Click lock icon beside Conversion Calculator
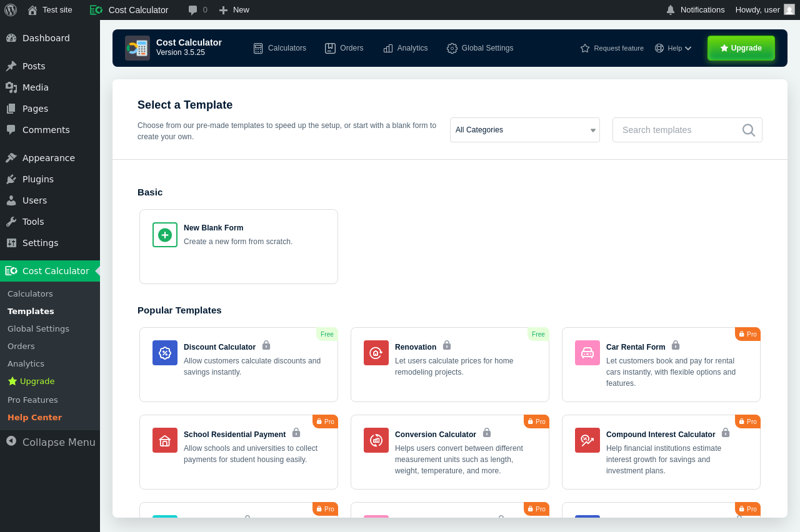Image resolution: width=800 pixels, height=532 pixels. click(x=487, y=433)
